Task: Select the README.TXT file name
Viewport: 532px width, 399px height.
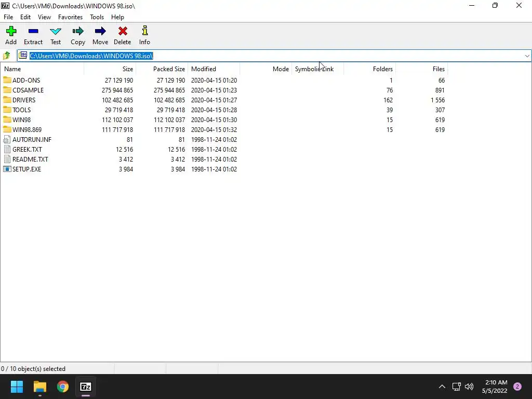Action: 30,159
